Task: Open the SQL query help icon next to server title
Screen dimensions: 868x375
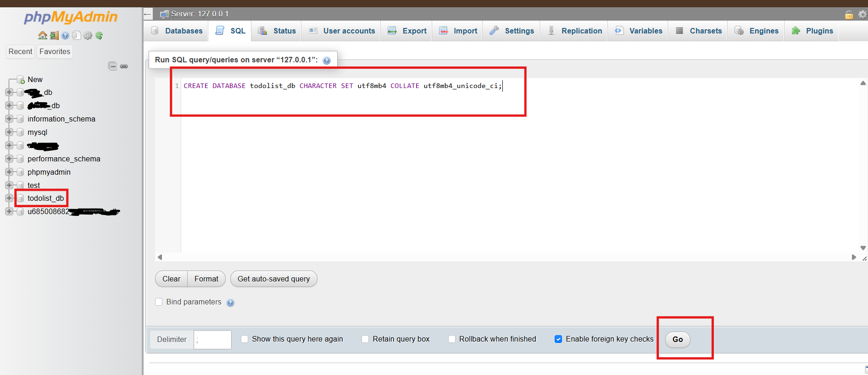Action: pyautogui.click(x=327, y=61)
